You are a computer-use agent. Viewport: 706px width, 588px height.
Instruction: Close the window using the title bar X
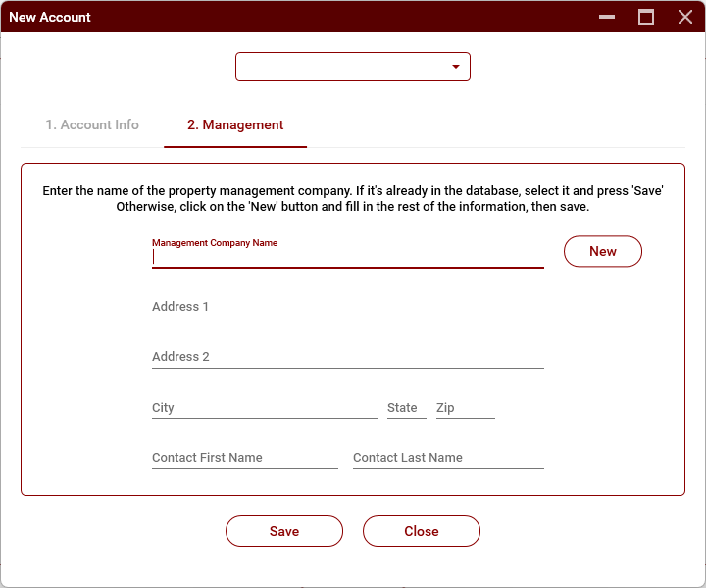click(x=685, y=17)
